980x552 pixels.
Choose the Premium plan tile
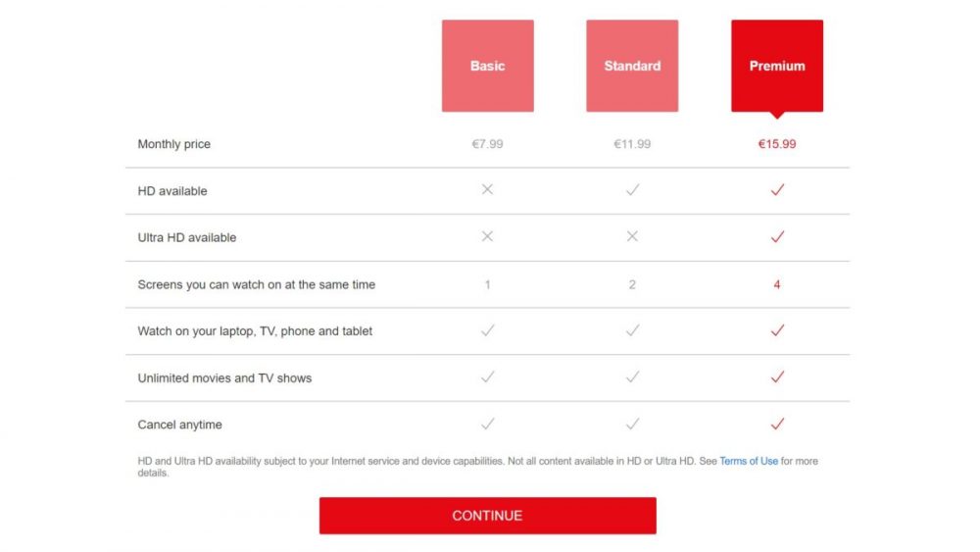point(777,66)
